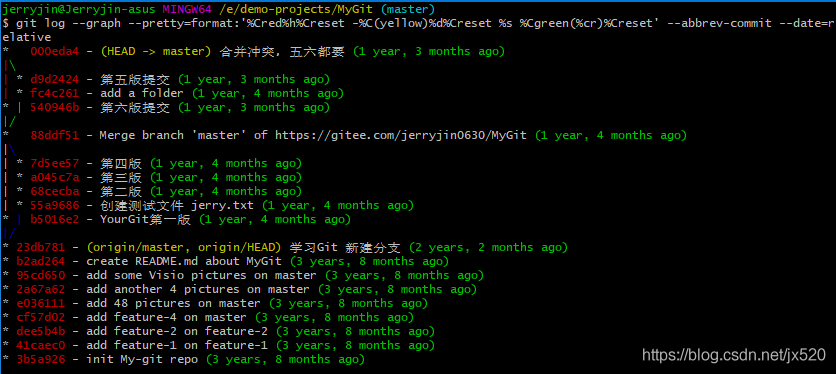Click timestamp on the 000eda4 line
This screenshot has height=374, width=836.
click(x=429, y=52)
